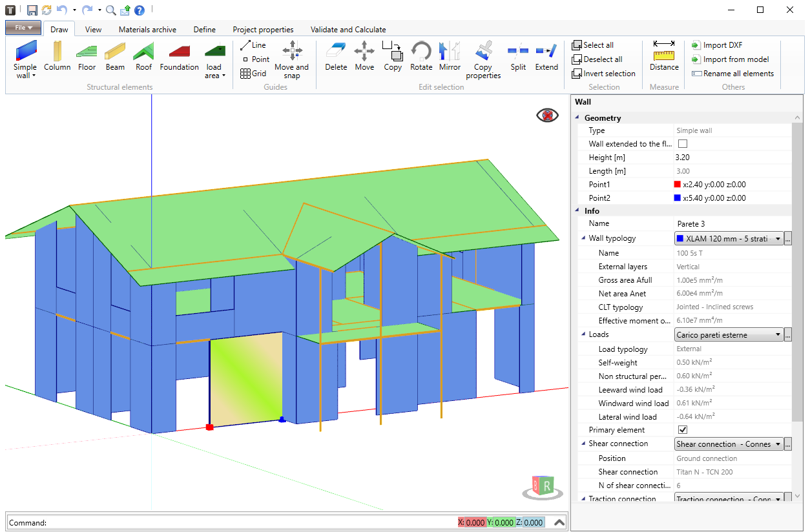Click the red Point1 color swatch

click(x=678, y=185)
